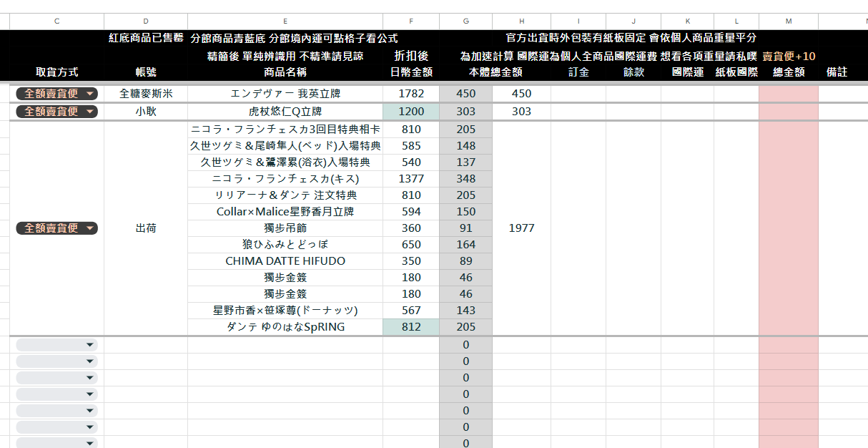
Task: Select column G header
Action: pos(466,21)
